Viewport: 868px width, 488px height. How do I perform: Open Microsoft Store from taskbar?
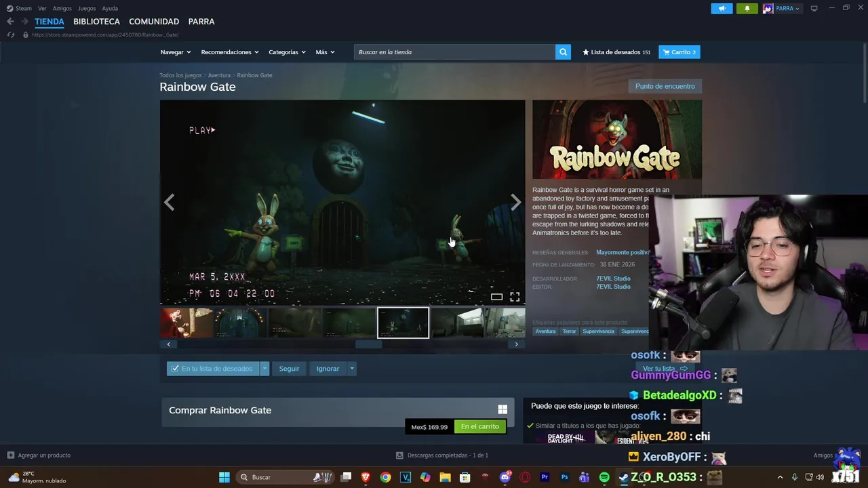pyautogui.click(x=465, y=477)
